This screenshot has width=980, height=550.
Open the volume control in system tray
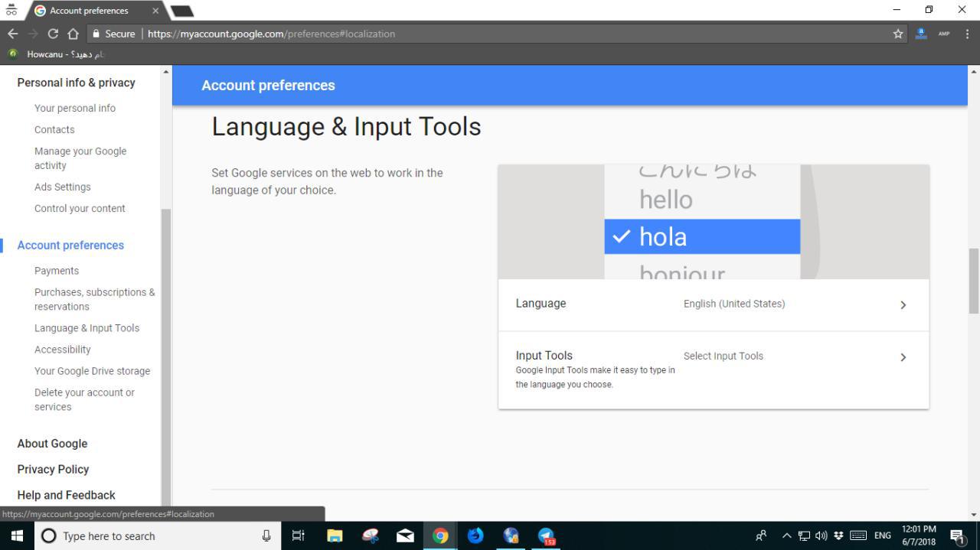point(822,535)
